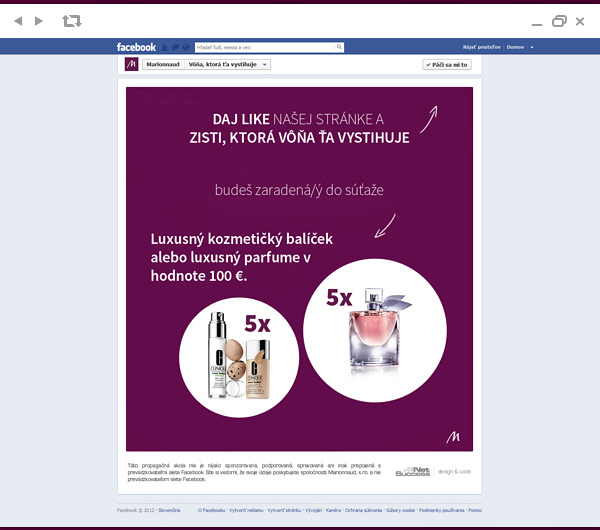Click the browser back arrow
This screenshot has height=530, width=600.
pos(18,21)
